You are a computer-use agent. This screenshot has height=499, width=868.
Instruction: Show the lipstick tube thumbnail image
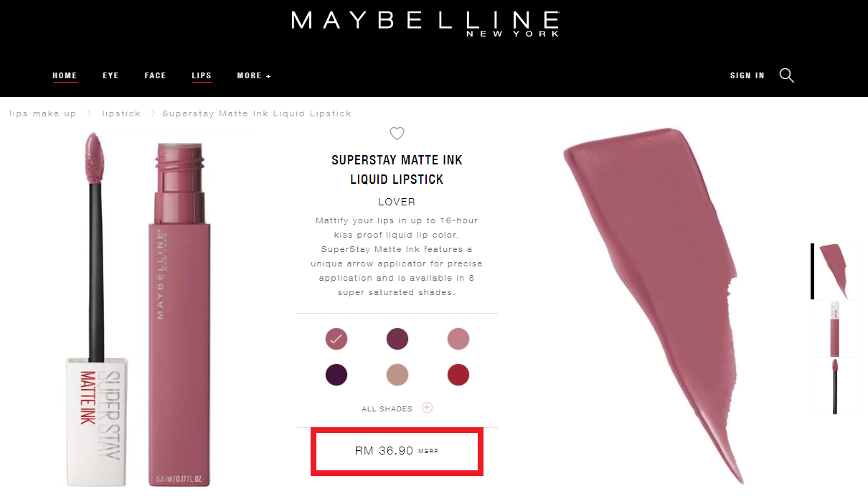point(834,329)
